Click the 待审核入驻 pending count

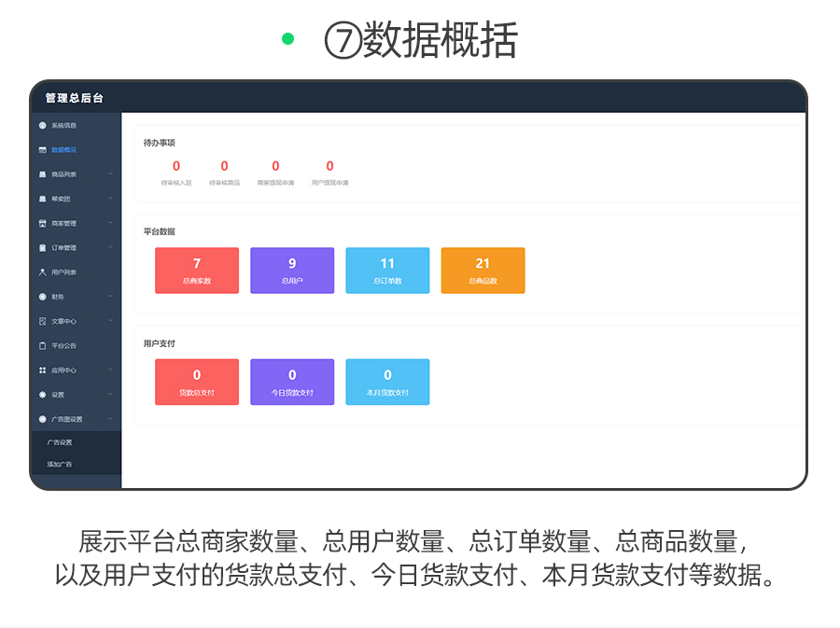tap(176, 167)
